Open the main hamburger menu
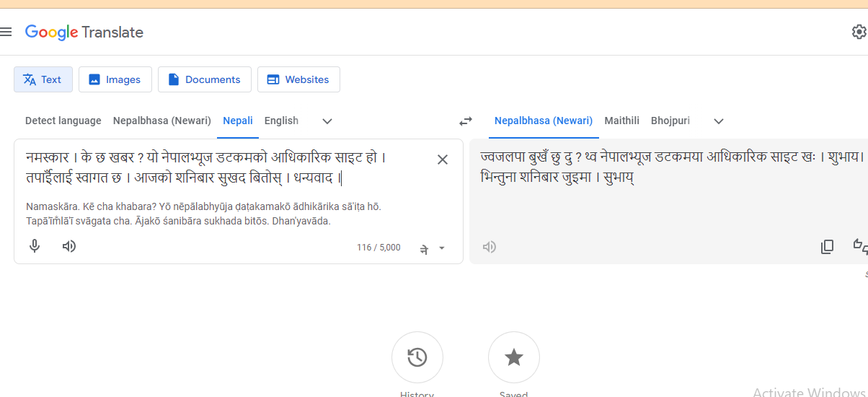 coord(6,32)
